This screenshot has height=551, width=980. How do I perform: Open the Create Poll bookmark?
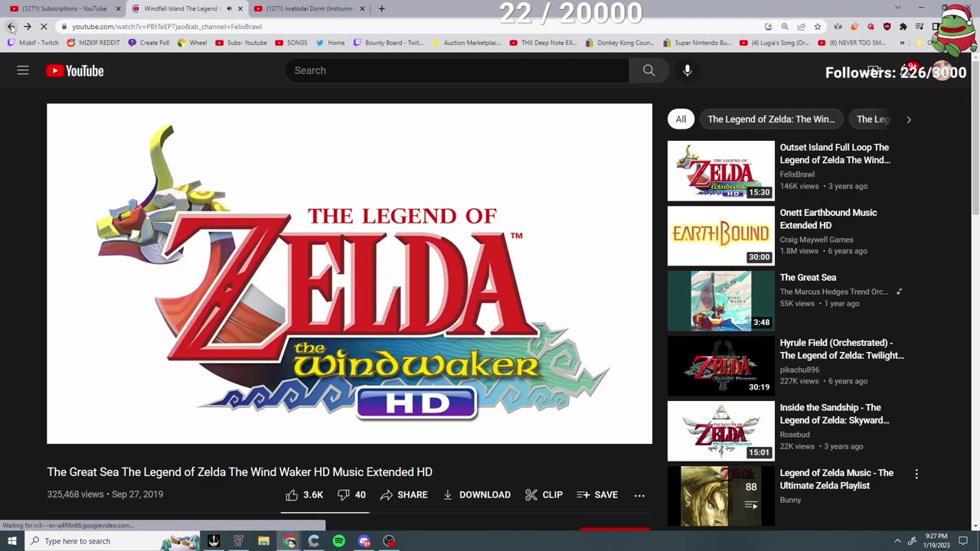[x=149, y=43]
